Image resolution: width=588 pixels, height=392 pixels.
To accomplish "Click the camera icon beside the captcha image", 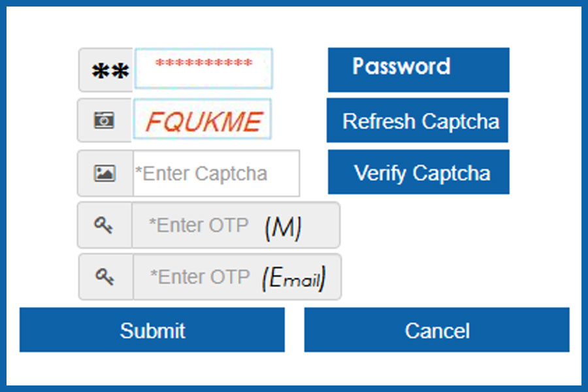I will pyautogui.click(x=105, y=121).
